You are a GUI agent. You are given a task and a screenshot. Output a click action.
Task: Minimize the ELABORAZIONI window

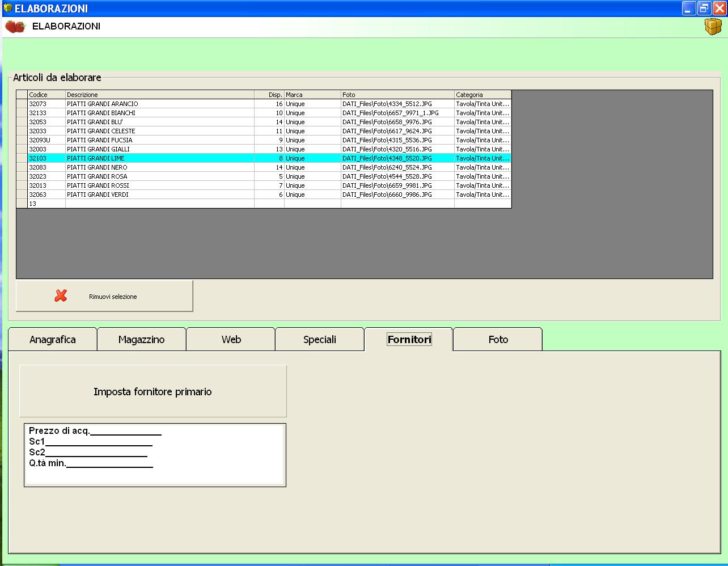click(x=689, y=9)
